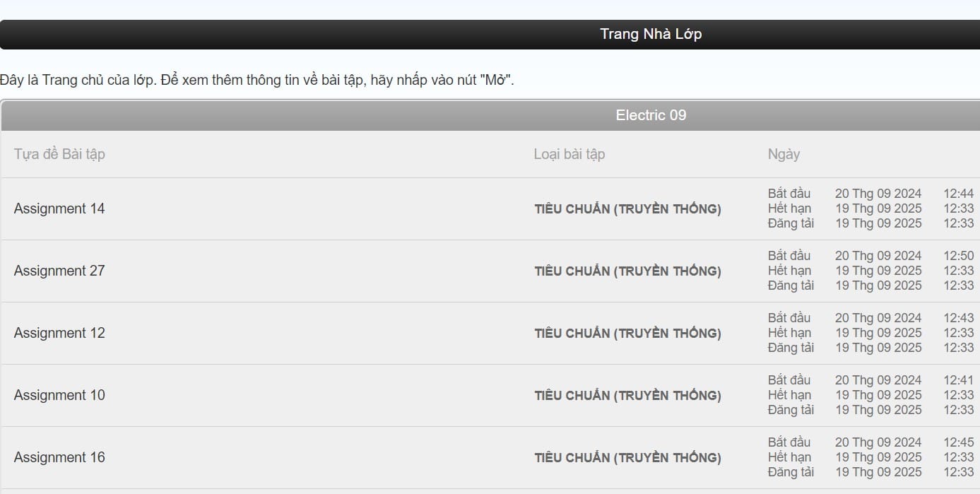Viewport: 980px width, 494px height.
Task: Click the "Hết hạn" label for Assignment 27
Action: point(789,271)
